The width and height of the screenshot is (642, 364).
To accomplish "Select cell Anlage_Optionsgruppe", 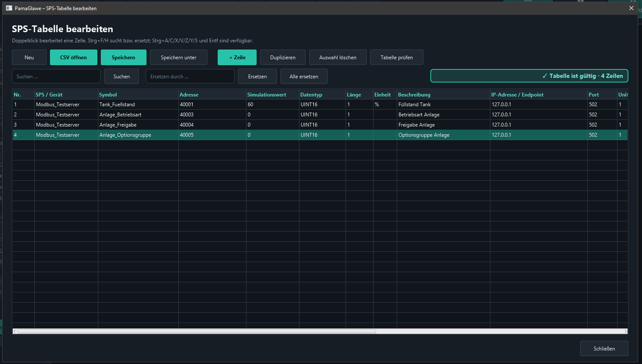I will tap(138, 135).
